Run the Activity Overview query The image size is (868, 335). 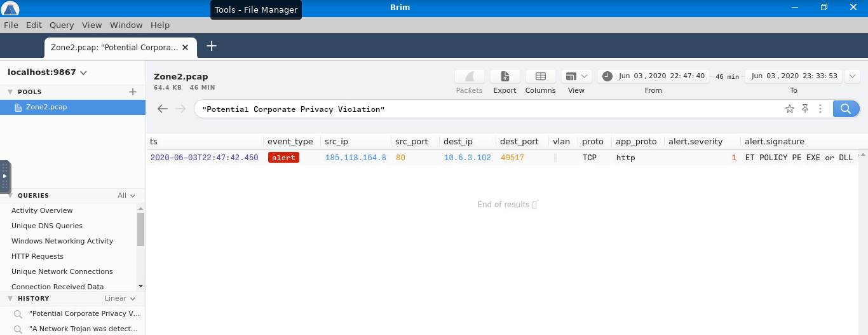pyautogui.click(x=42, y=210)
